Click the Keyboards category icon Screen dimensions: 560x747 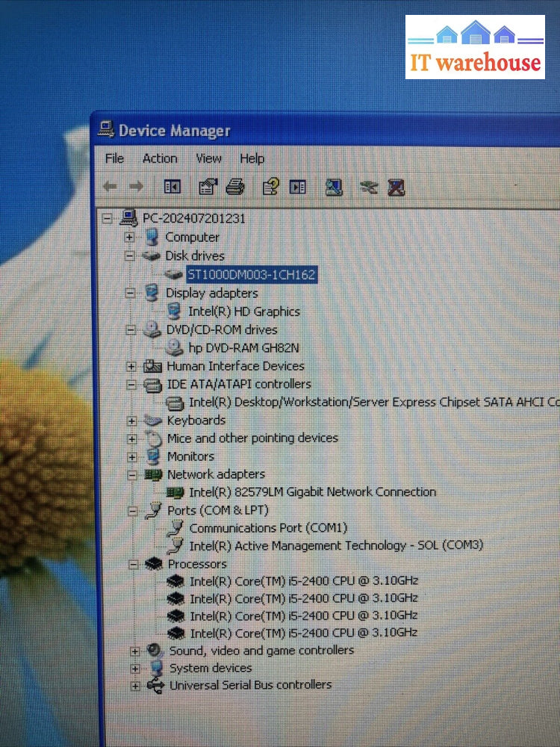153,420
